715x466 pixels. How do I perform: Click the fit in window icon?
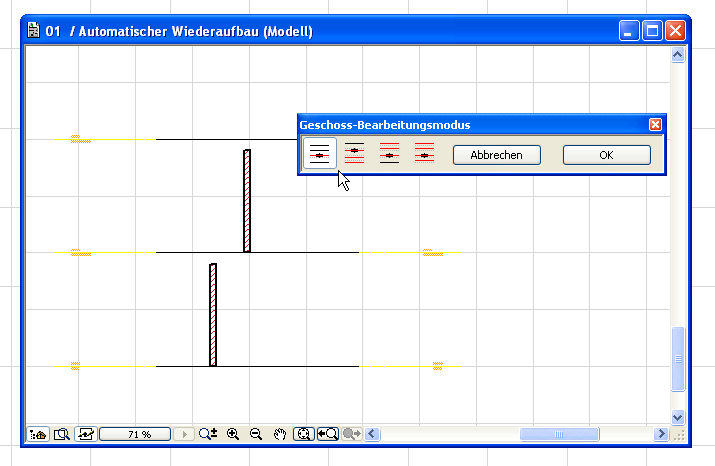tap(304, 434)
